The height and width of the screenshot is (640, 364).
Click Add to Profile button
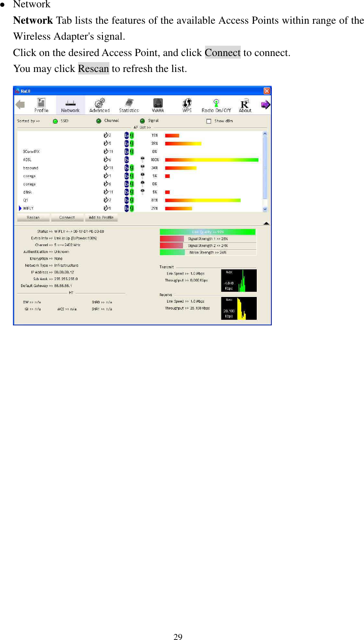pyautogui.click(x=101, y=217)
